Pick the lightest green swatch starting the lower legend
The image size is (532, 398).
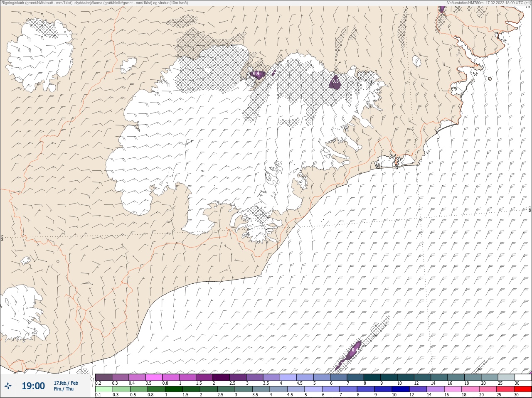104,390
